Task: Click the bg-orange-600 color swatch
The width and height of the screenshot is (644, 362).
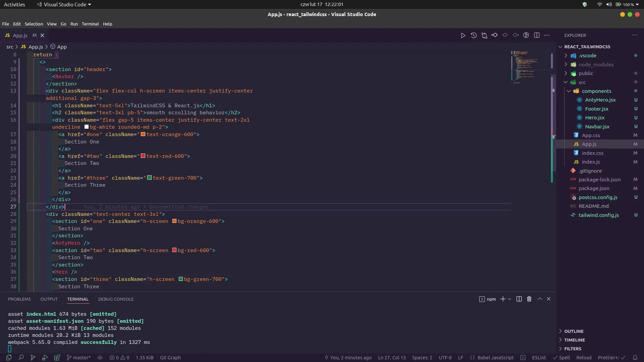Action: (174, 221)
